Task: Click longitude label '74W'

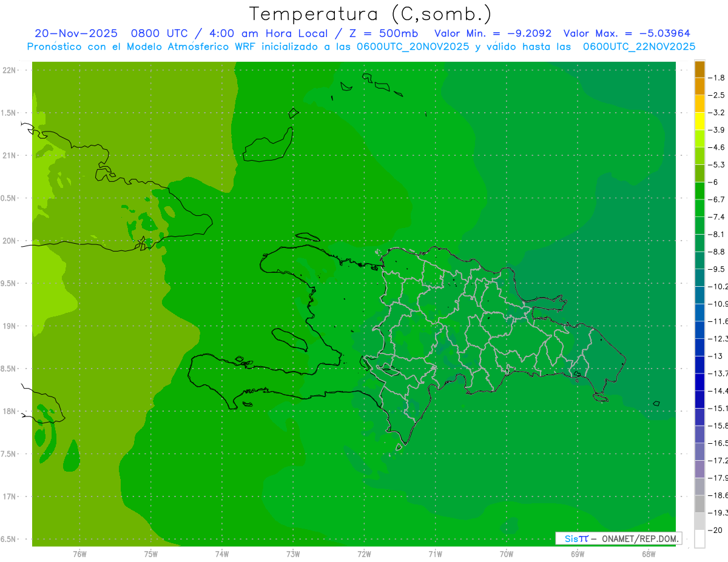Action: point(222,554)
